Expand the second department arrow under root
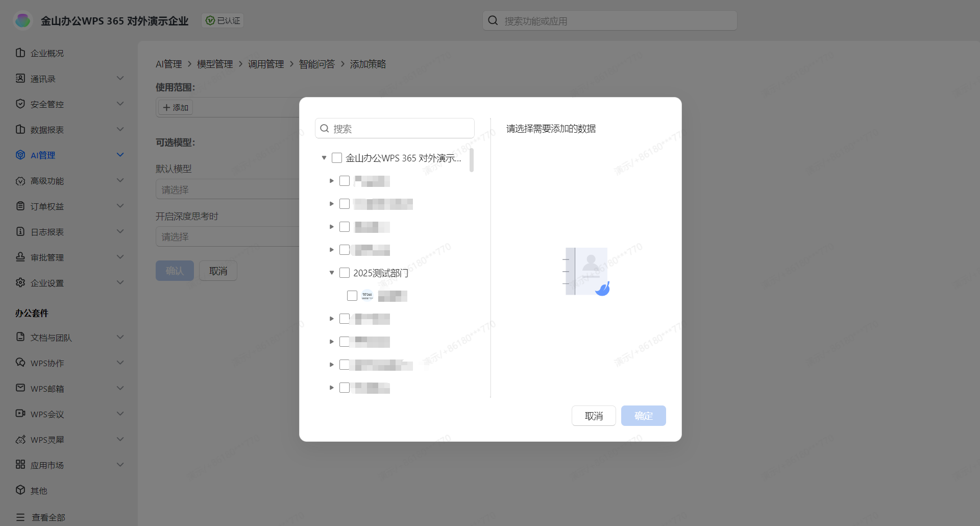This screenshot has width=980, height=526. click(x=332, y=204)
